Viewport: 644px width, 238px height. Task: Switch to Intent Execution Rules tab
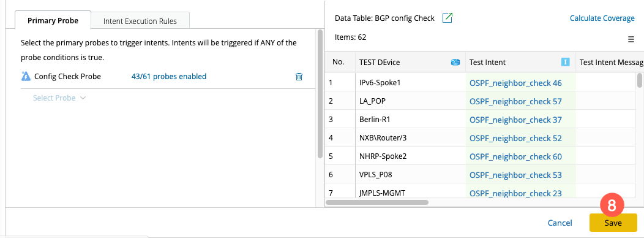coord(140,21)
